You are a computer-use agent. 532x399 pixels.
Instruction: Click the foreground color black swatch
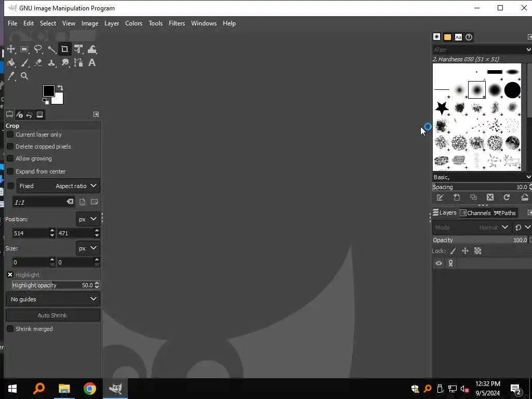click(48, 90)
